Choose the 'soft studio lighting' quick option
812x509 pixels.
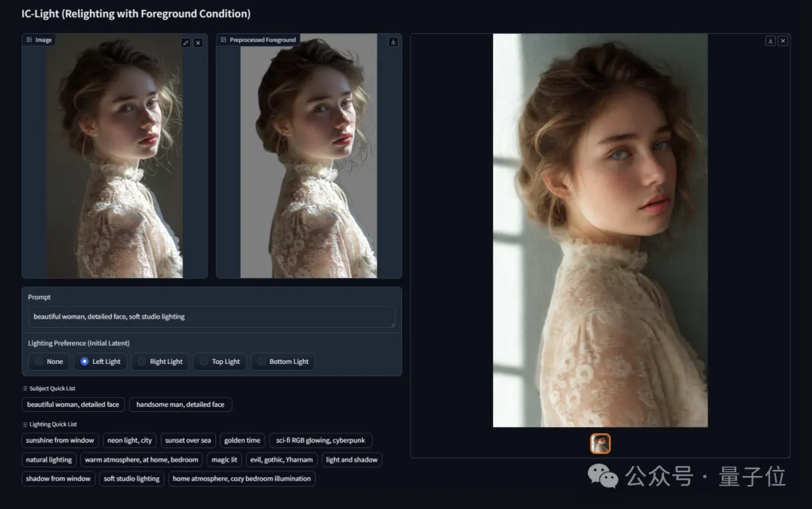[x=132, y=478]
